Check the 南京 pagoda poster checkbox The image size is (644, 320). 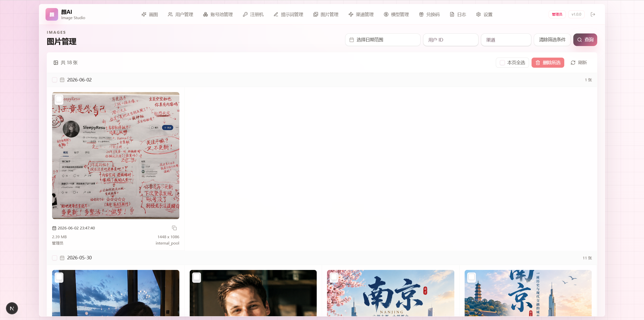tap(472, 277)
